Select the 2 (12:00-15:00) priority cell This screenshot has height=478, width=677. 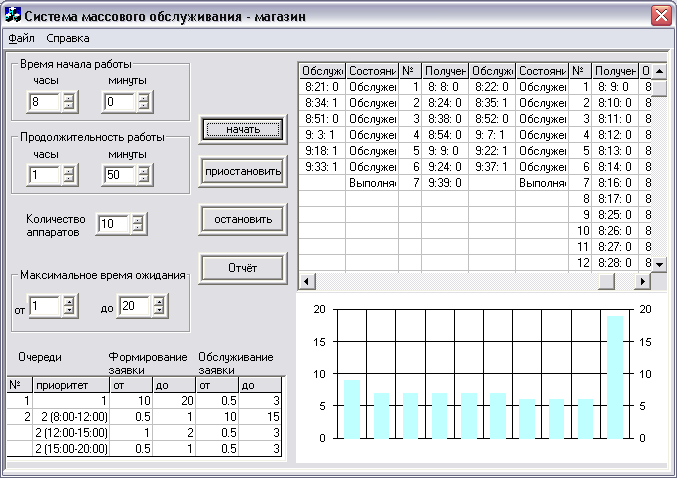click(x=70, y=431)
